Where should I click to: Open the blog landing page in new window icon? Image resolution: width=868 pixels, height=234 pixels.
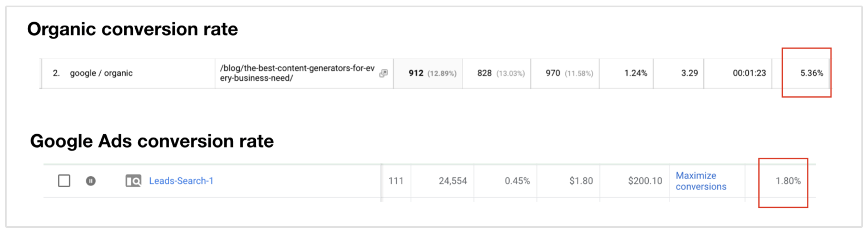[x=383, y=73]
